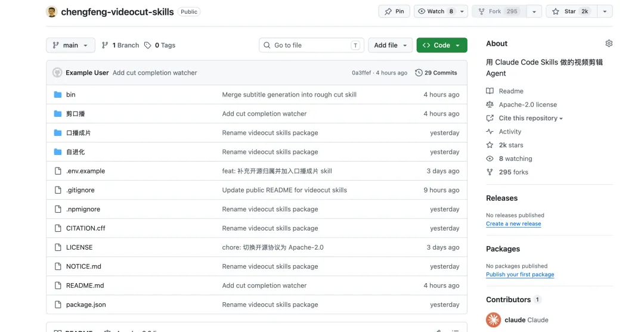Pin this repository with Pin button

click(x=394, y=11)
